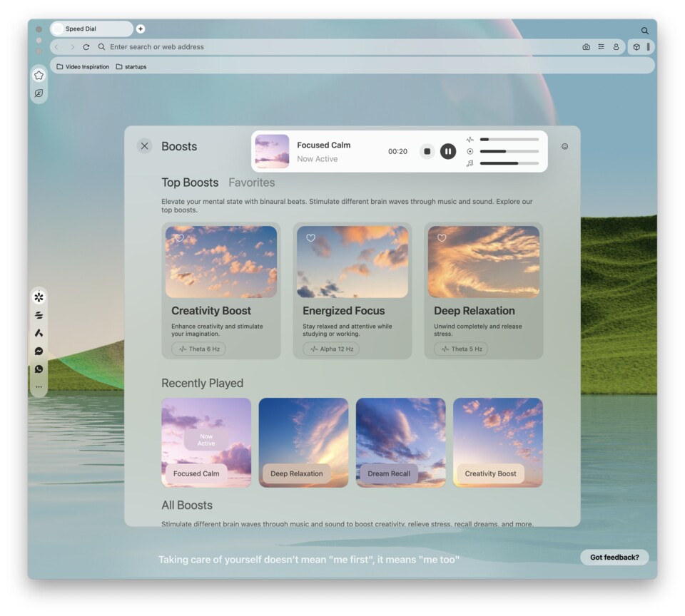Open the Video Inspiration bookmarks folder
Image resolution: width=685 pixels, height=616 pixels.
tap(83, 67)
